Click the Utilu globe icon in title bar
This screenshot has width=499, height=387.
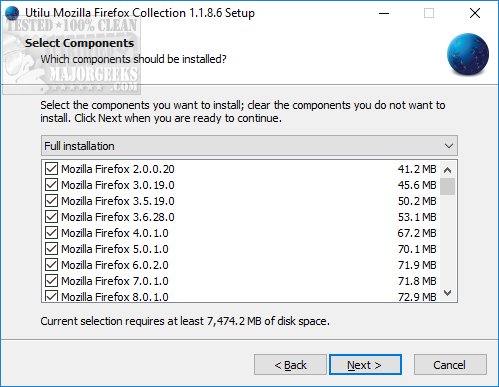coord(12,13)
